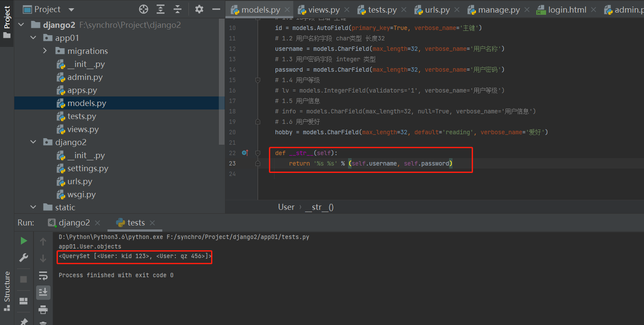Click the wrench icon in Run toolbar

pos(24,258)
